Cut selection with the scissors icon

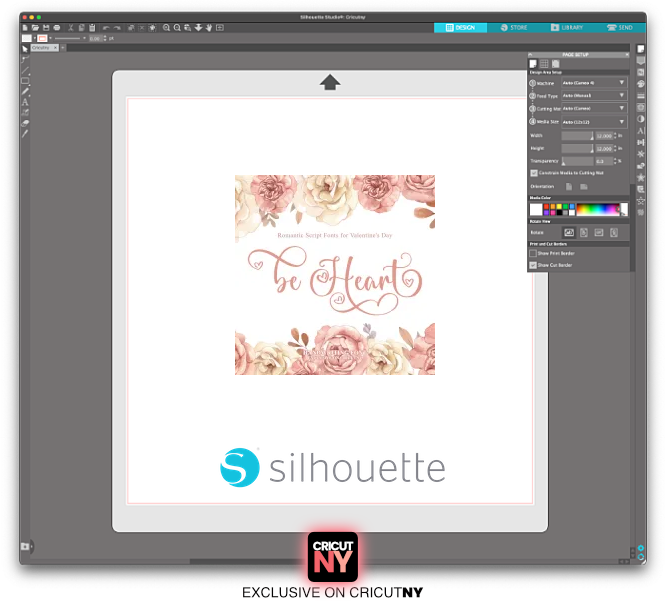71,28
